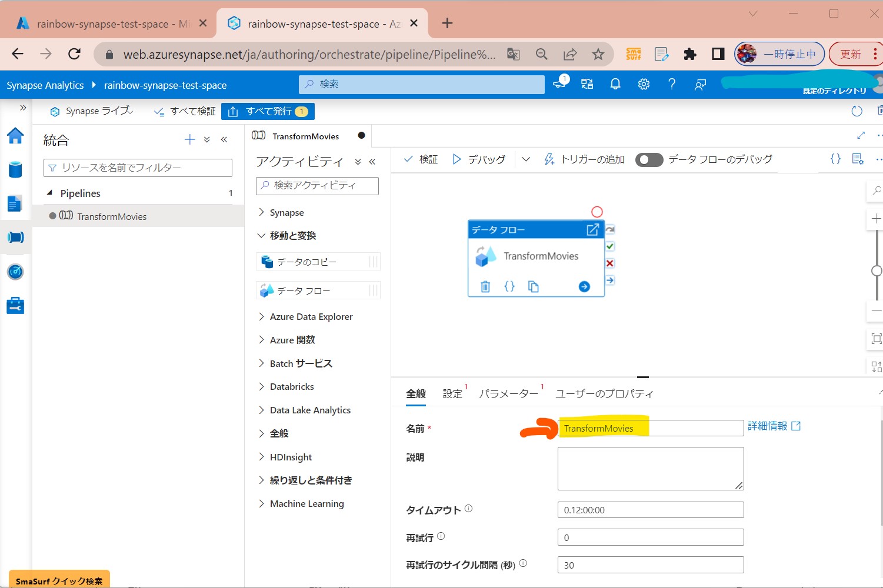883x588 pixels.
Task: Open the Integrate hub pipeline icon
Action: tap(15, 237)
